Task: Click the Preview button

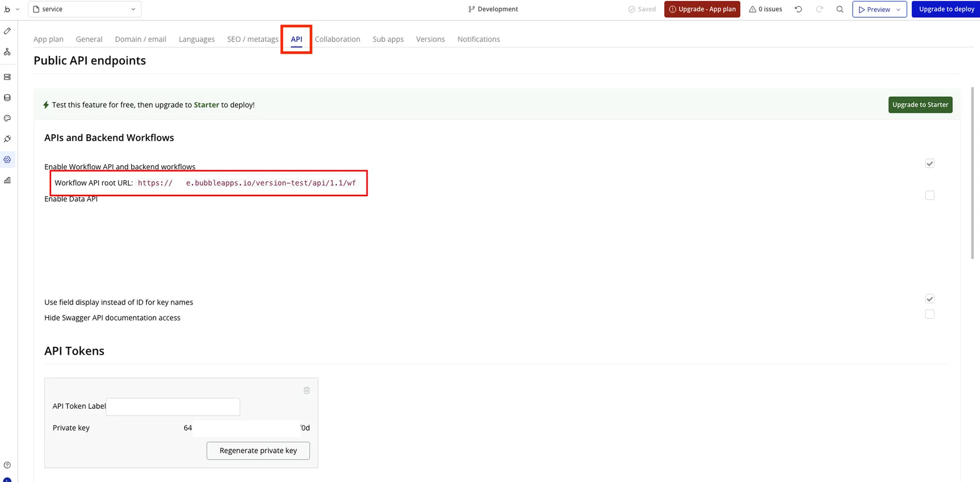Action: (x=874, y=10)
